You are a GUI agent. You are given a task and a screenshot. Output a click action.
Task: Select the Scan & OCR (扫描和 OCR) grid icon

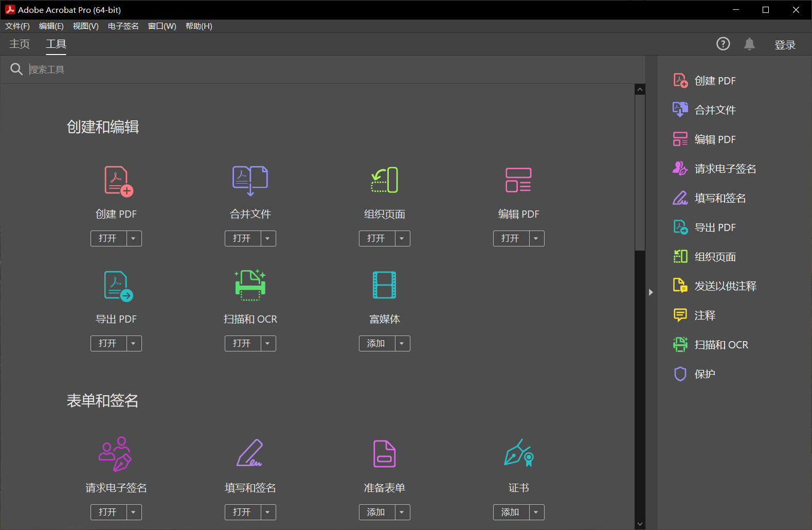pyautogui.click(x=250, y=285)
